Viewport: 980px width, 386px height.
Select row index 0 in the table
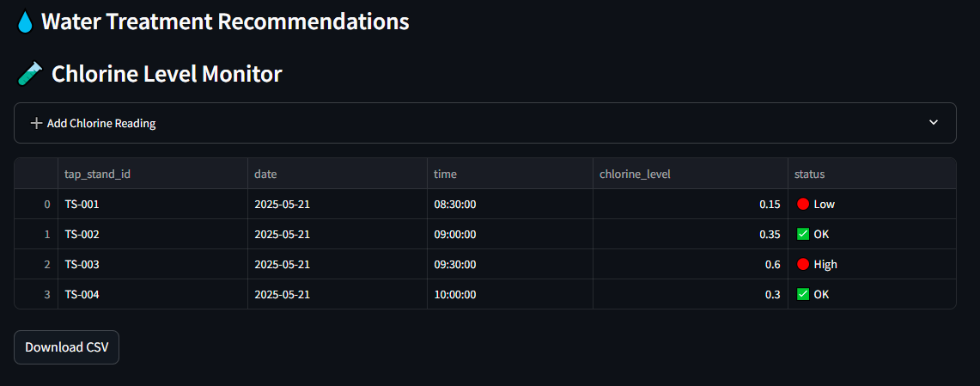[x=46, y=205]
